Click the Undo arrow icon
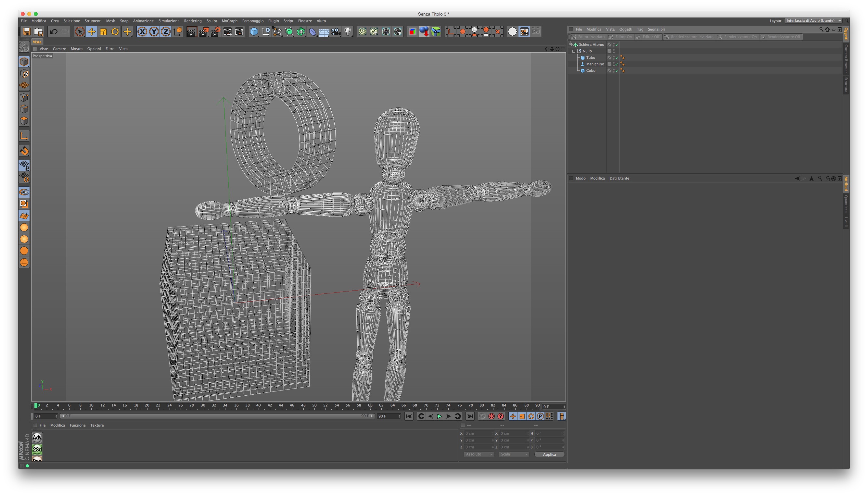This screenshot has width=868, height=495. (x=53, y=32)
